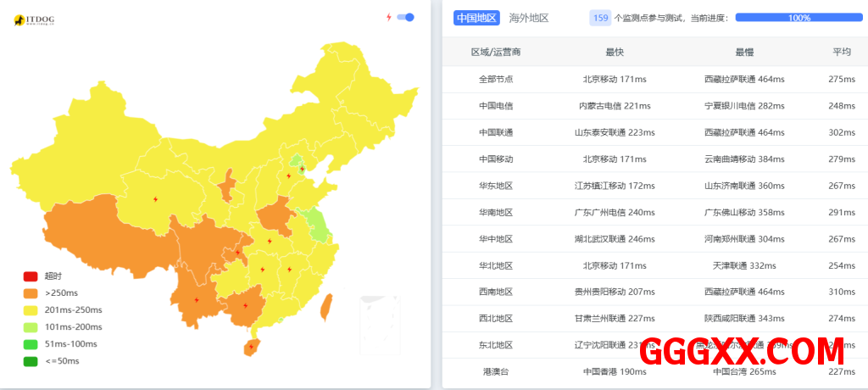
Task: Click the 100% progress bar
Action: [x=798, y=18]
